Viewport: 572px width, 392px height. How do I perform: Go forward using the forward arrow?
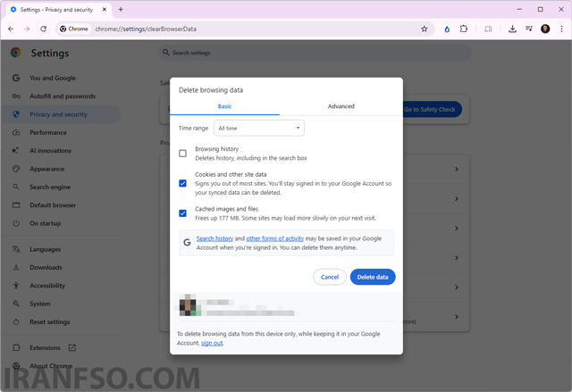27,29
